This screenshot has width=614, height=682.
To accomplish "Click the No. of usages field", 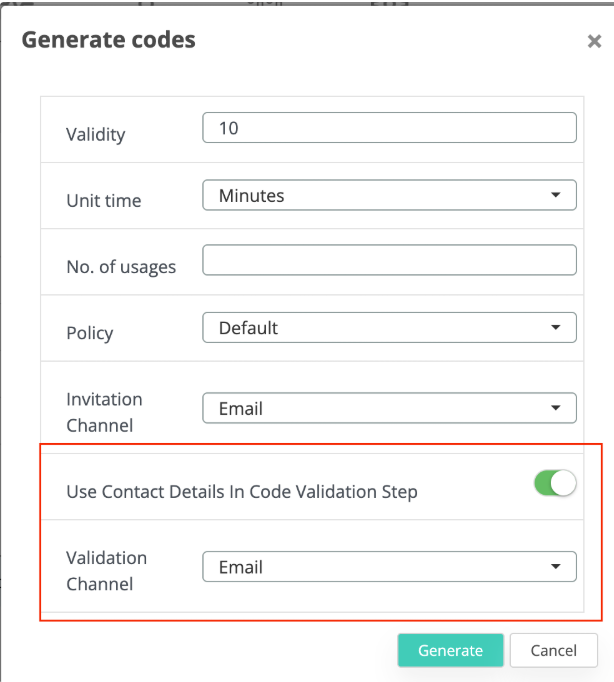I will tap(389, 260).
